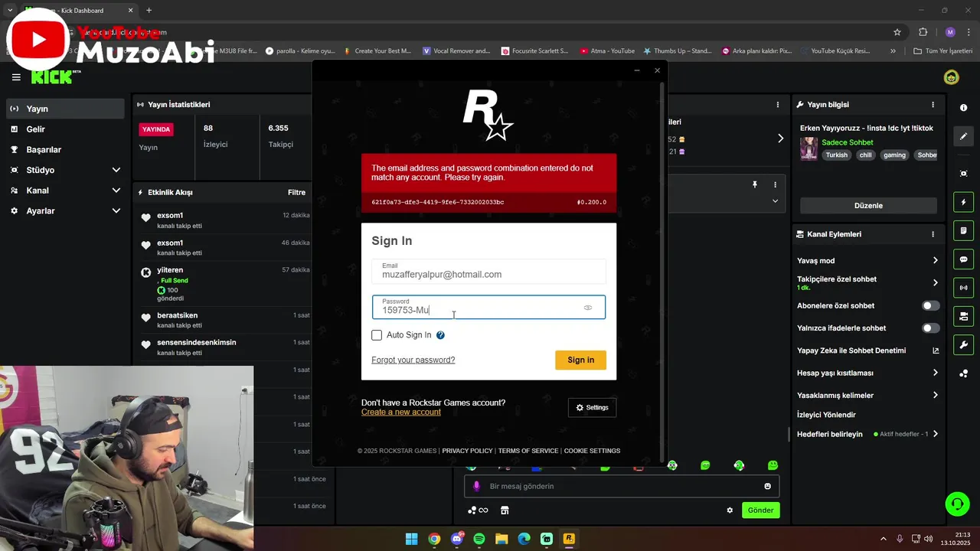Tick the Auto Sign In checkbox
The width and height of the screenshot is (980, 551).
point(377,335)
